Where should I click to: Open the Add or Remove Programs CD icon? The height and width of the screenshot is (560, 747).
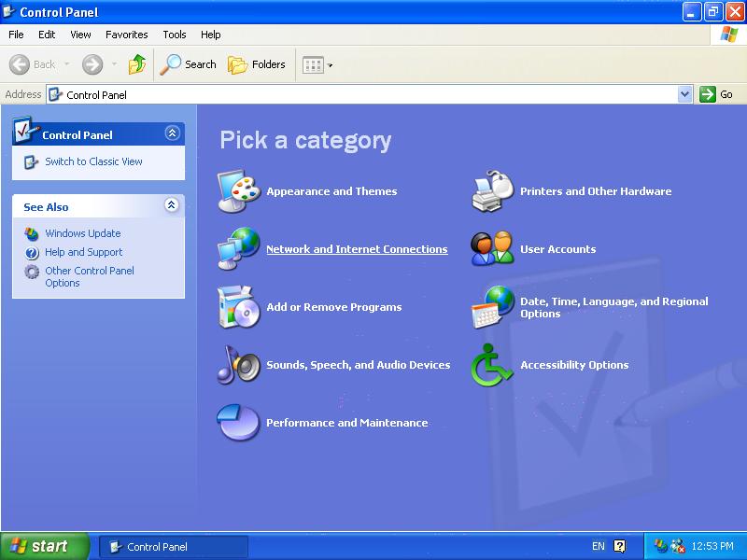tap(239, 307)
